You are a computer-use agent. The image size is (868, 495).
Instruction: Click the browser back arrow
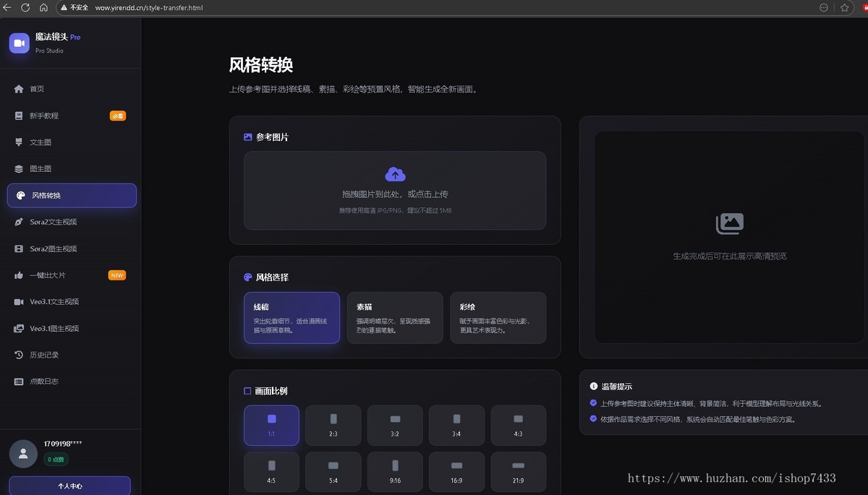pyautogui.click(x=7, y=7)
